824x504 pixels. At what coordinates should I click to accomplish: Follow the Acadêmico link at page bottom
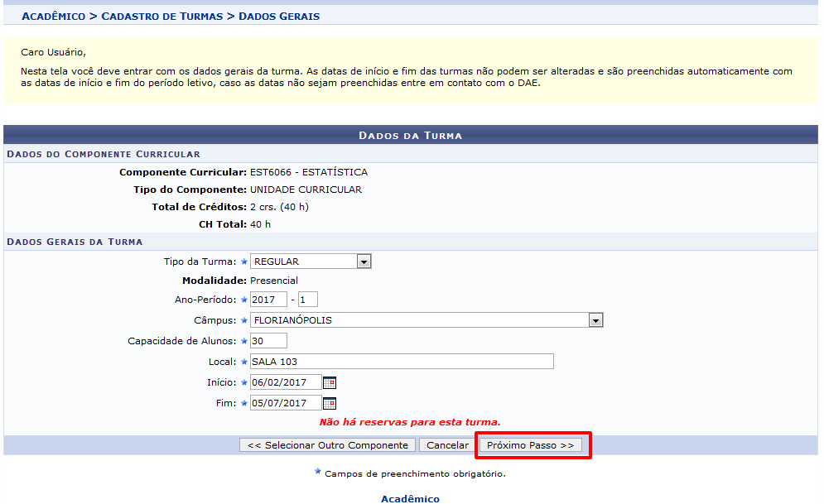click(410, 498)
